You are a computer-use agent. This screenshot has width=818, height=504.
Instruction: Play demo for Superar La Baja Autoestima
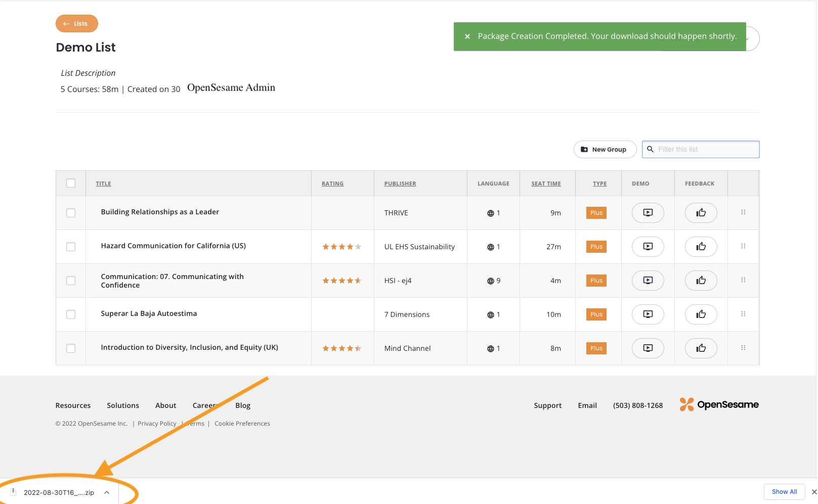click(x=648, y=314)
